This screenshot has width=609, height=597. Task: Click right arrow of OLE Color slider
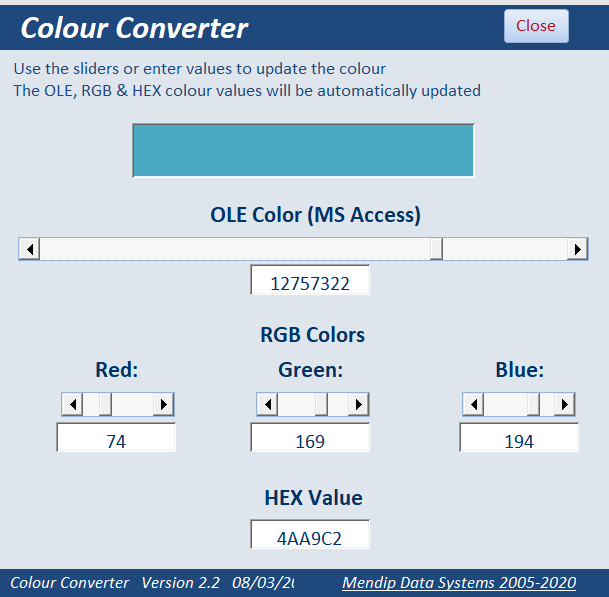(x=577, y=249)
